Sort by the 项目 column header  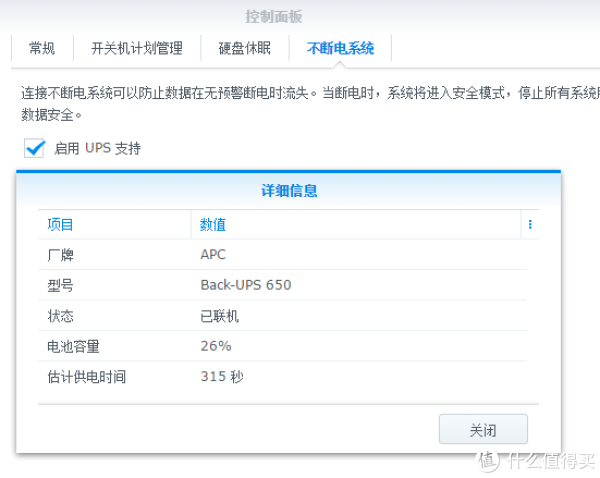61,225
